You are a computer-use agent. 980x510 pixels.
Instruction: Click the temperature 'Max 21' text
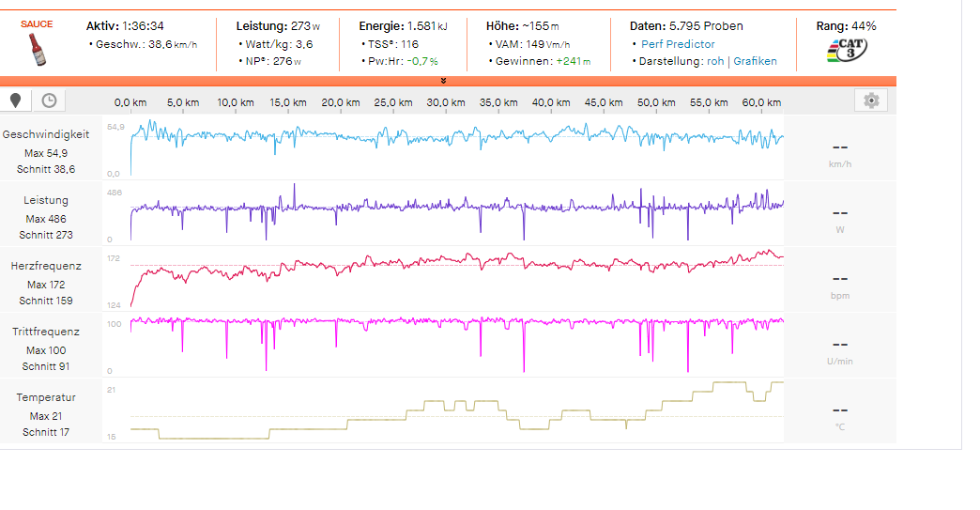(46, 416)
